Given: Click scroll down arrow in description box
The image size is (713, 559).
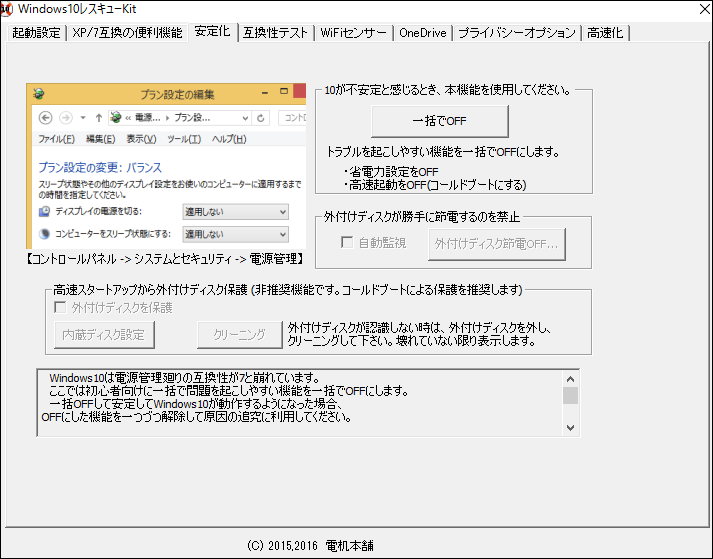Looking at the screenshot, I should pyautogui.click(x=570, y=428).
